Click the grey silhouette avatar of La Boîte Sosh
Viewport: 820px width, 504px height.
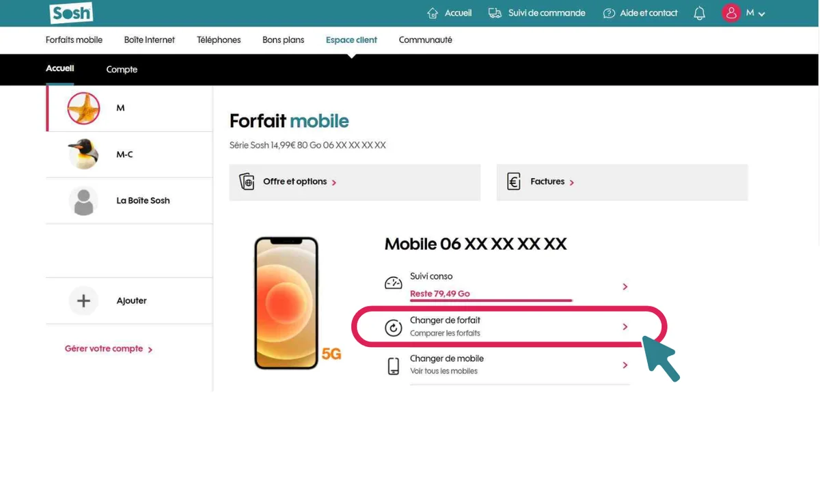point(83,201)
